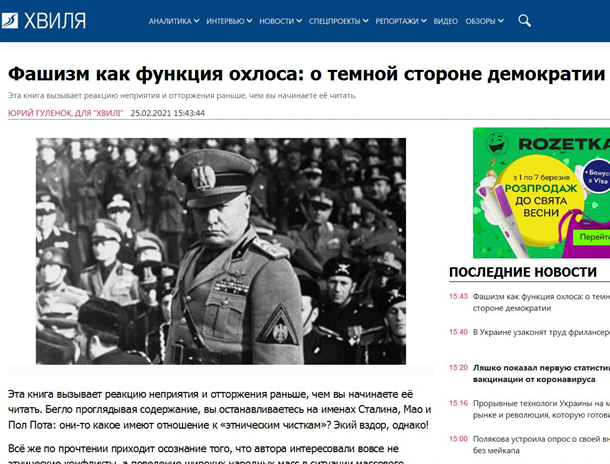This screenshot has height=464, width=610.
Task: Click the Хвиля site logo
Action: (47, 20)
